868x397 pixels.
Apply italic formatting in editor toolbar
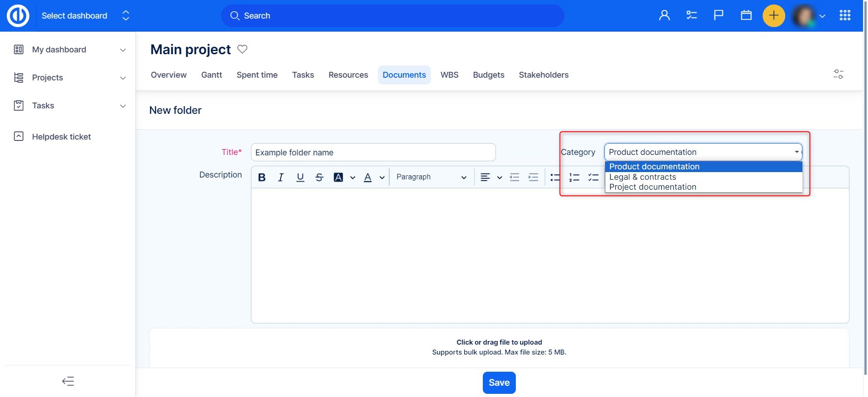(x=281, y=177)
